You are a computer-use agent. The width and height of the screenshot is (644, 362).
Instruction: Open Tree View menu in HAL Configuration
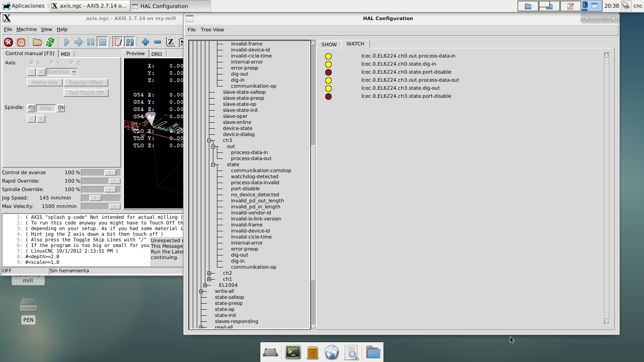[212, 30]
